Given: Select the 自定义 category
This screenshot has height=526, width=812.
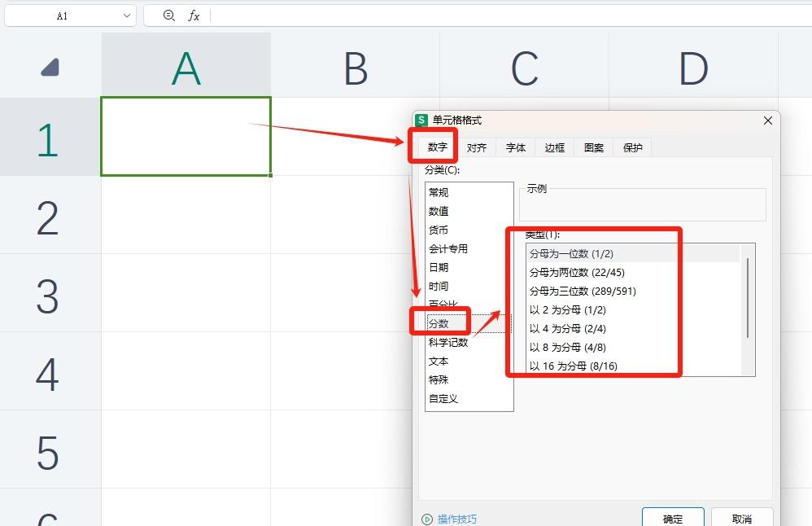Looking at the screenshot, I should (x=469, y=398).
